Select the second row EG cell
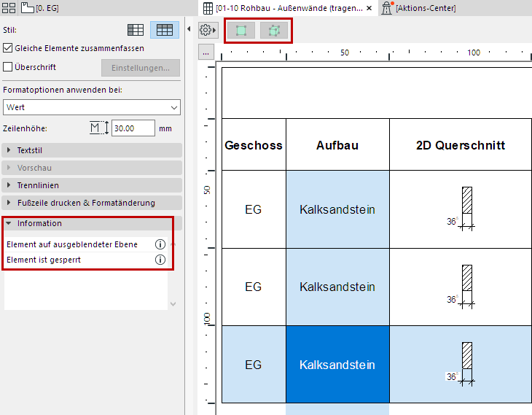Screen dimensions: 532x415 [254, 287]
